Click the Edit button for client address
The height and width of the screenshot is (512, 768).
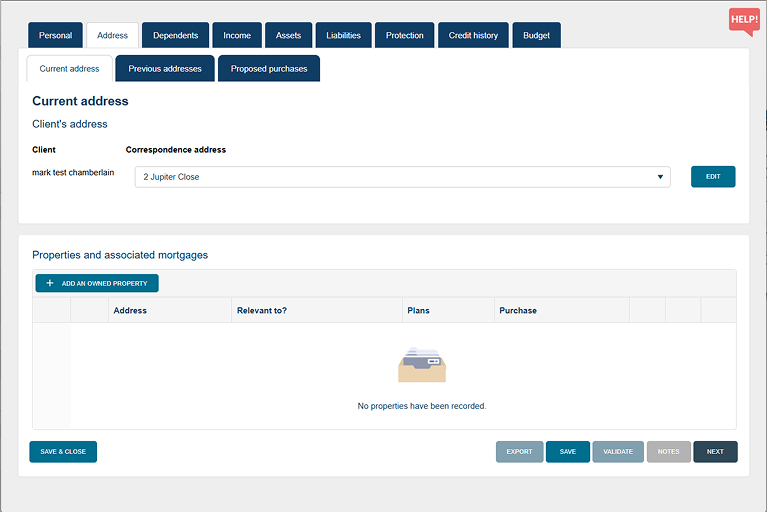click(713, 177)
